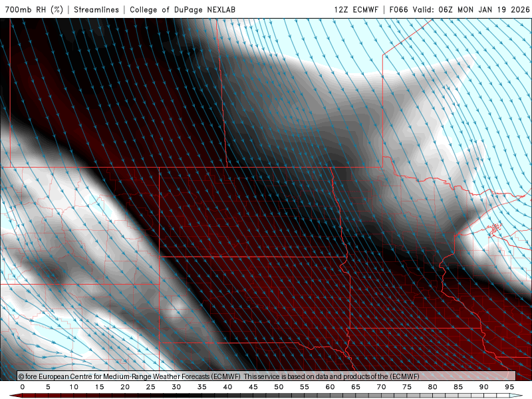The width and height of the screenshot is (532, 399).
Task: Click the "70" label on the colorbar scale
Action: pos(381,387)
